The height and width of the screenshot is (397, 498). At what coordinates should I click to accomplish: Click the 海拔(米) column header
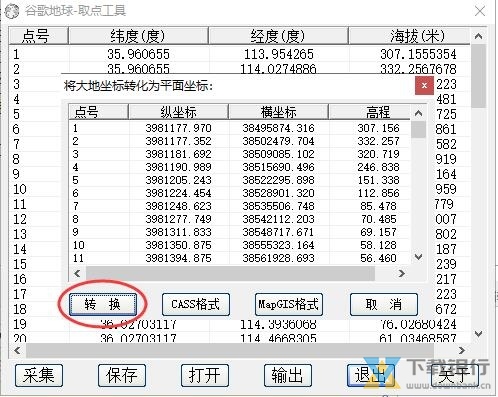click(409, 36)
